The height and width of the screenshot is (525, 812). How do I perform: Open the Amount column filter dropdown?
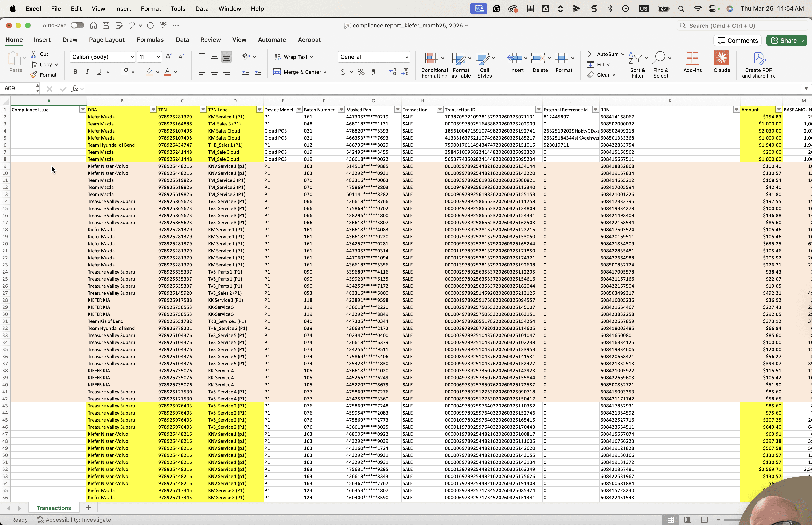[x=779, y=110]
